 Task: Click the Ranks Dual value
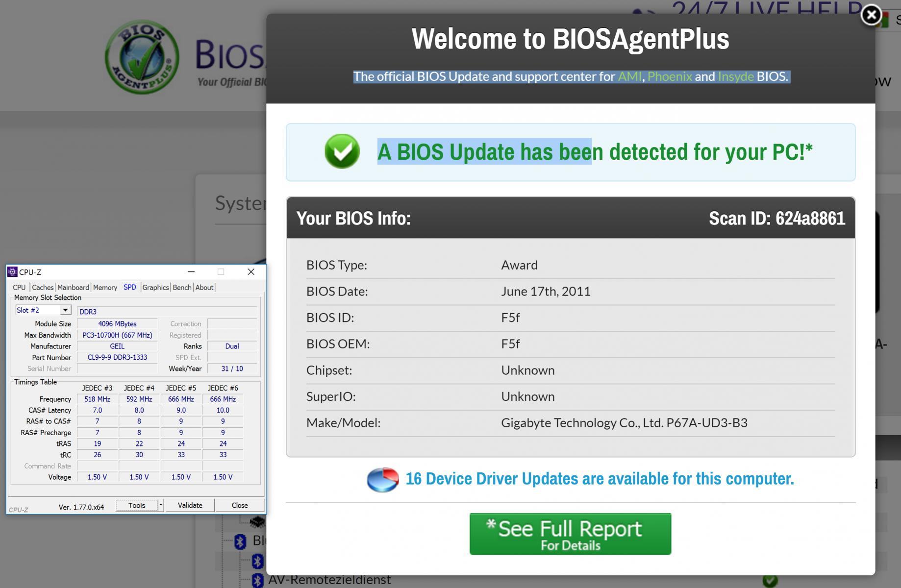pos(232,346)
